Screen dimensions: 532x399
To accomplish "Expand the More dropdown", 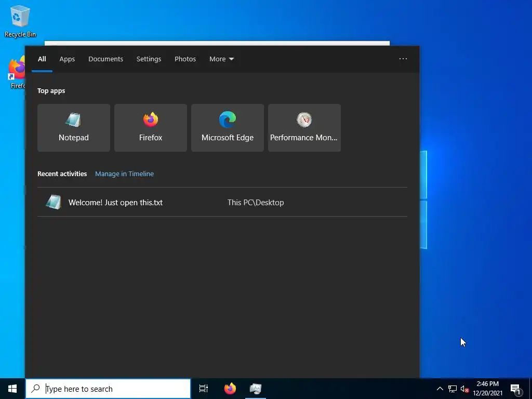I will click(221, 59).
